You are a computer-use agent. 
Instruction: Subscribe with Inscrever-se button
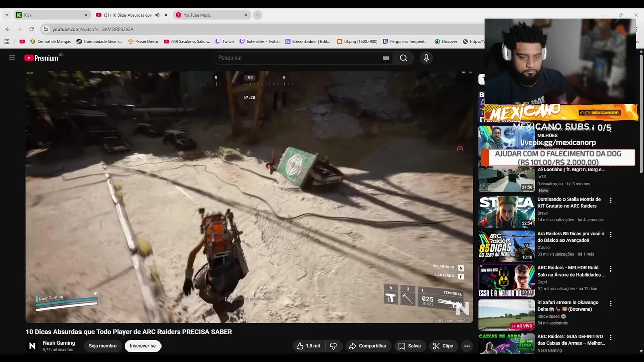click(143, 346)
